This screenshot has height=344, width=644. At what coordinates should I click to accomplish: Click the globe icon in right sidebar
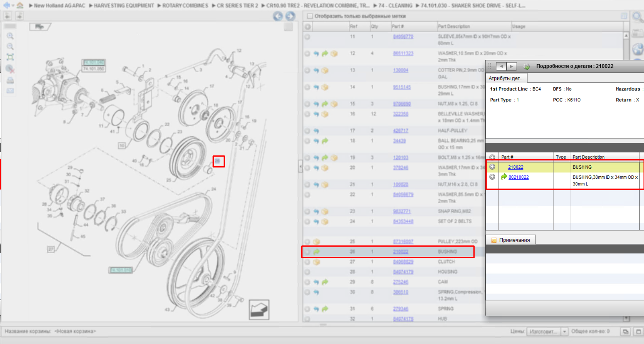638,49
